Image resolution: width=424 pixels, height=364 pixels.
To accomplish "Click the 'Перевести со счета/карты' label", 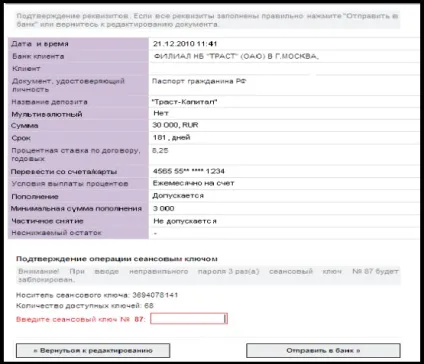I will (x=64, y=172).
